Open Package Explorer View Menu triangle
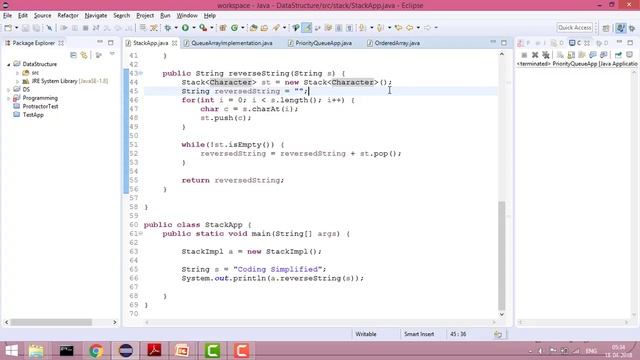 [x=112, y=54]
